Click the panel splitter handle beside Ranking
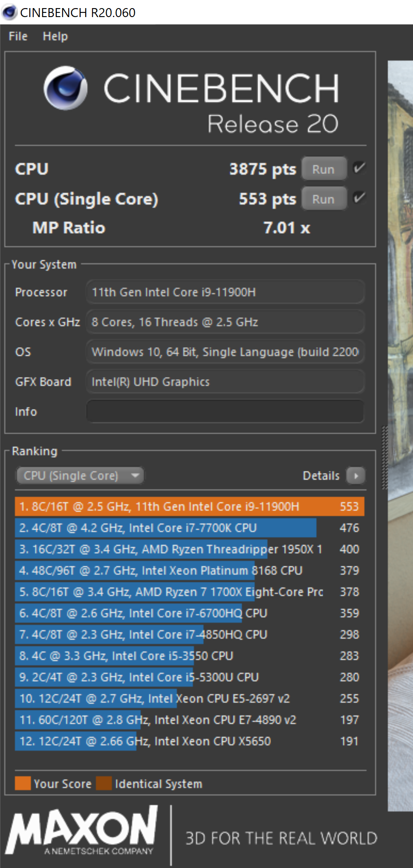 click(384, 457)
